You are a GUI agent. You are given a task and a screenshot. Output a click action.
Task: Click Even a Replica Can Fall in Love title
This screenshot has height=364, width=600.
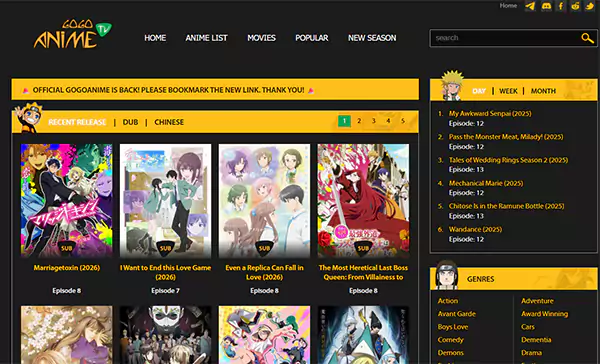264,273
